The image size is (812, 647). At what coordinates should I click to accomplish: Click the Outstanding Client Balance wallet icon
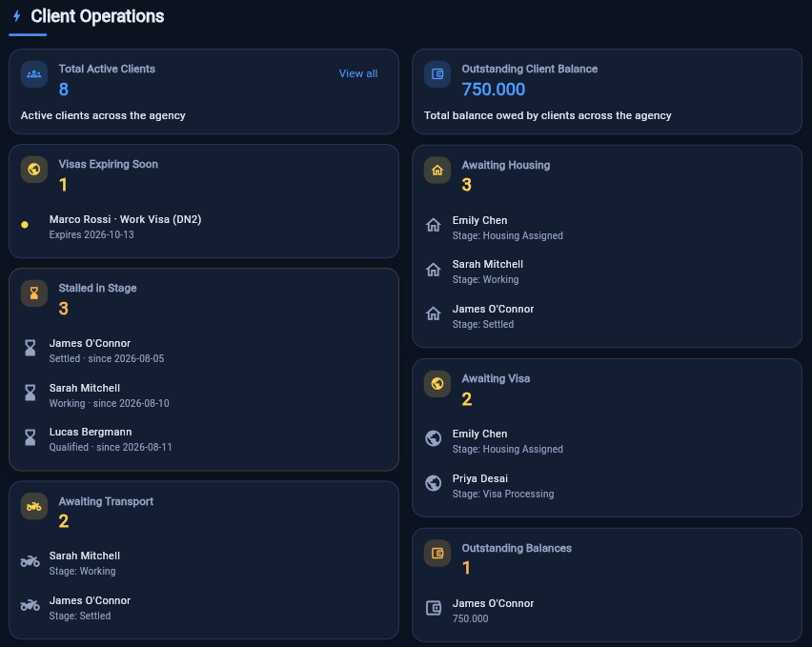437,74
